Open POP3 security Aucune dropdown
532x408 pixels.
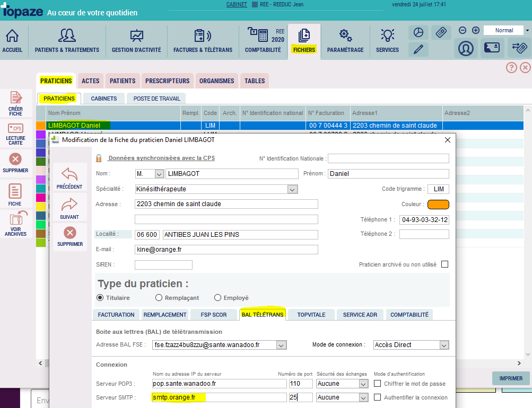pyautogui.click(x=363, y=384)
